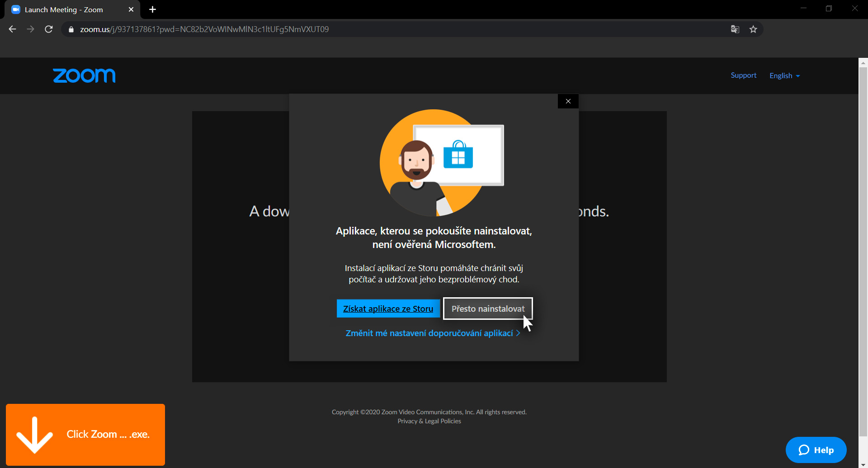Close the Microsoft Store warning dialog
Viewport: 868px width, 468px height.
pyautogui.click(x=568, y=101)
